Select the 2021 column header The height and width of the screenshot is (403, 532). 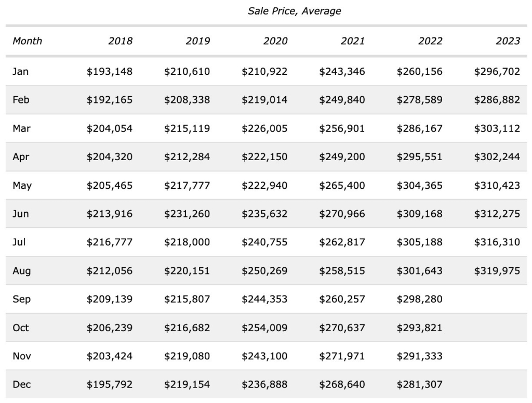click(352, 41)
